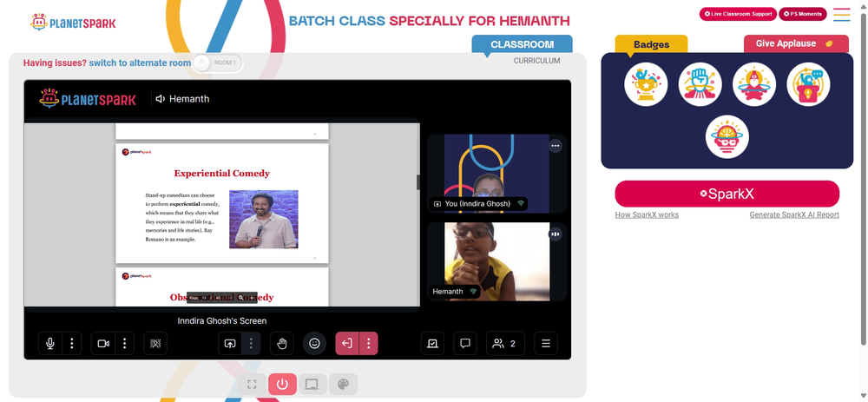The height and width of the screenshot is (402, 868).
Task: Open the chat bubble icon
Action: pyautogui.click(x=465, y=343)
